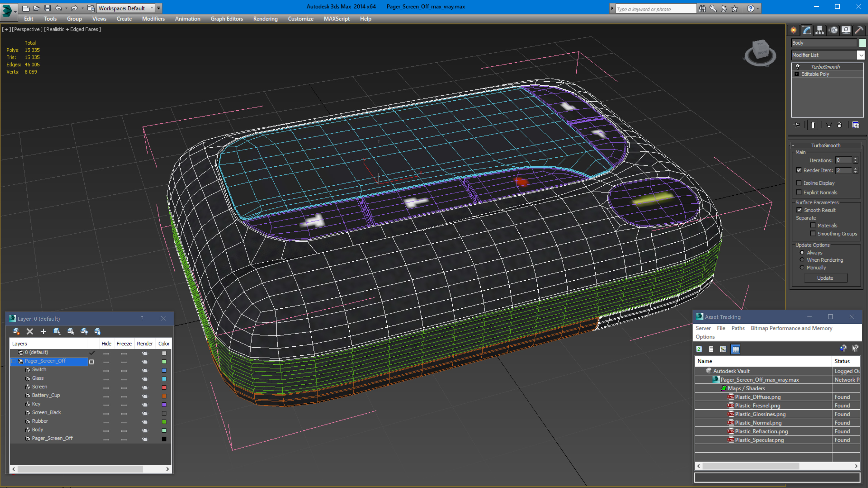Viewport: 868px width, 488px height.
Task: Open the MAXScript menu
Action: click(337, 19)
